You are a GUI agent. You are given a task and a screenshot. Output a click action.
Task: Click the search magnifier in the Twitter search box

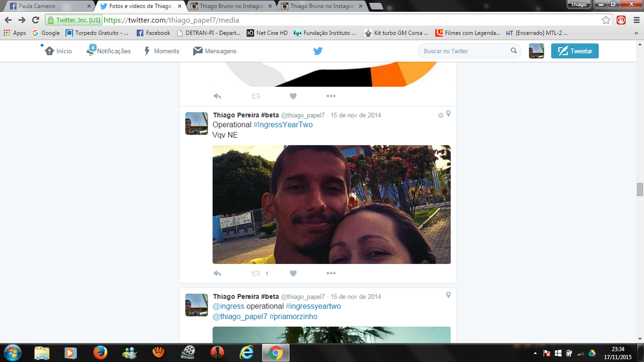pos(514,51)
